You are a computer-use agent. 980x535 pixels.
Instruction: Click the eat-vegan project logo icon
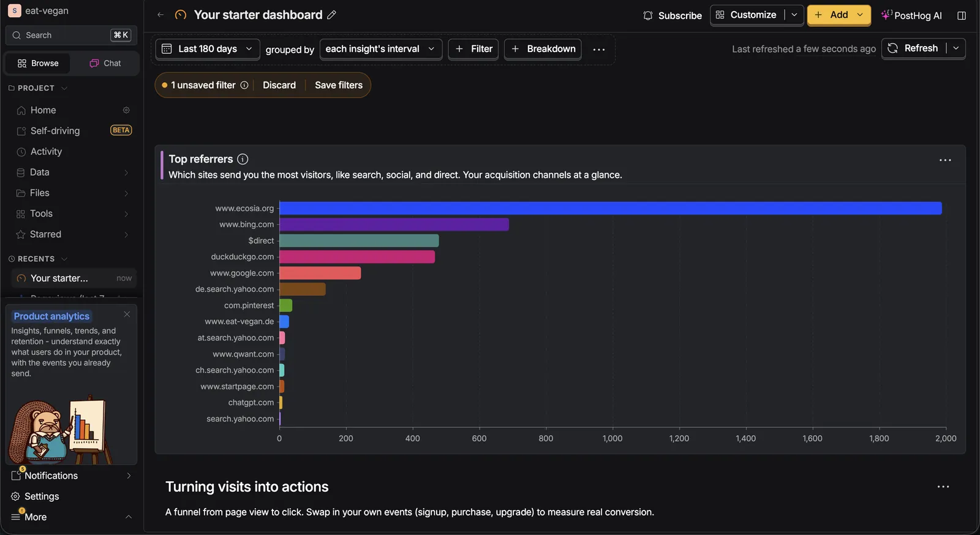[14, 10]
